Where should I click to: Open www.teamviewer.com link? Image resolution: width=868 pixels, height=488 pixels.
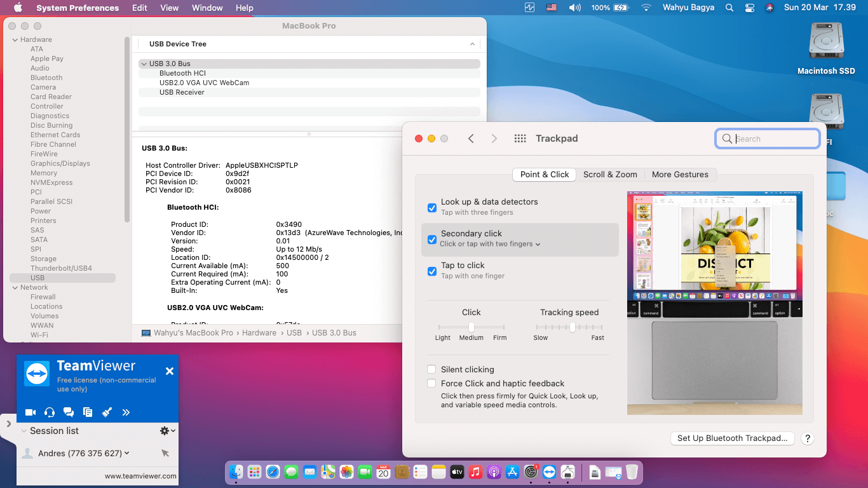click(x=140, y=476)
